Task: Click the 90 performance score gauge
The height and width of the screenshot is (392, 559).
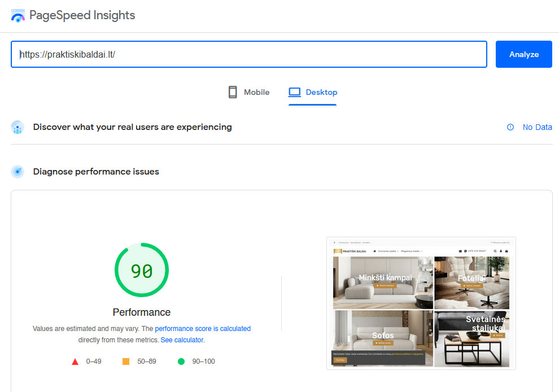Action: pyautogui.click(x=142, y=270)
